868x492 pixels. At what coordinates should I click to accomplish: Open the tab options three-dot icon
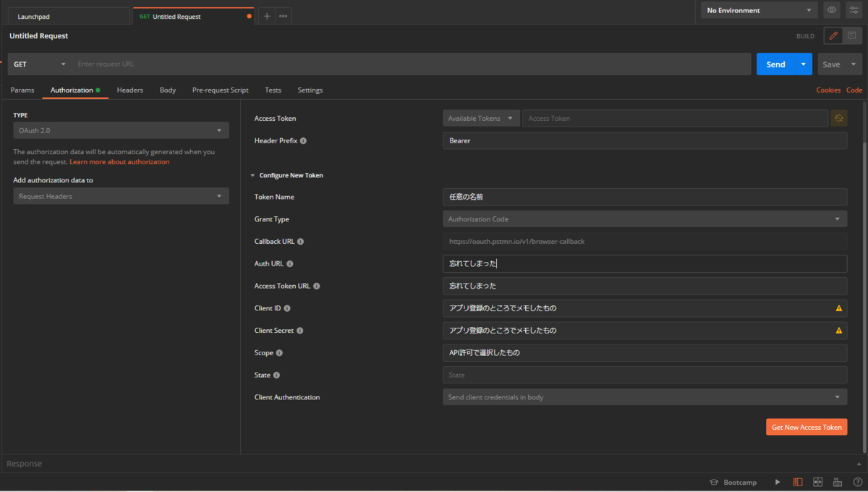pyautogui.click(x=283, y=16)
